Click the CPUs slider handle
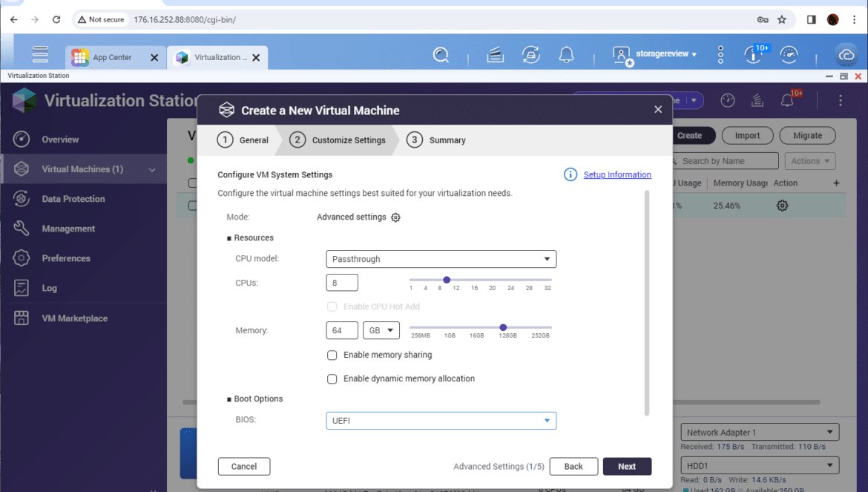Image resolution: width=868 pixels, height=492 pixels. (447, 280)
